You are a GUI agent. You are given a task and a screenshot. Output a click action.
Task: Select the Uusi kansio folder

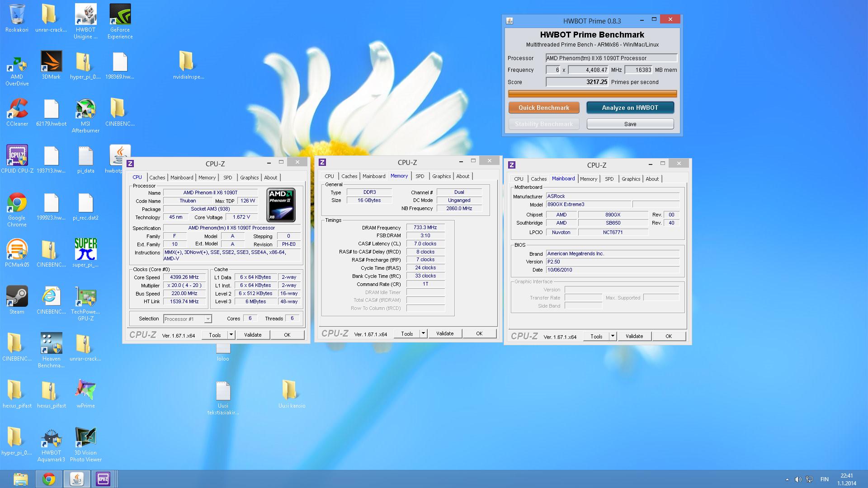(292, 394)
